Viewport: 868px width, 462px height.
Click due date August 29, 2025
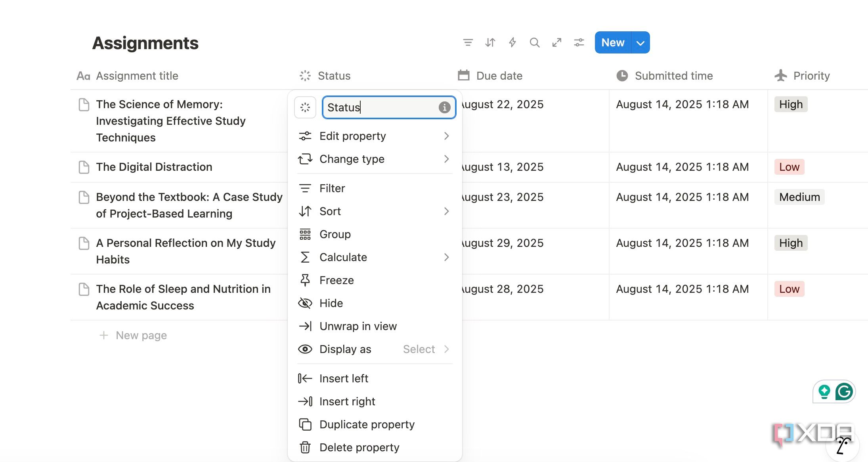click(503, 243)
